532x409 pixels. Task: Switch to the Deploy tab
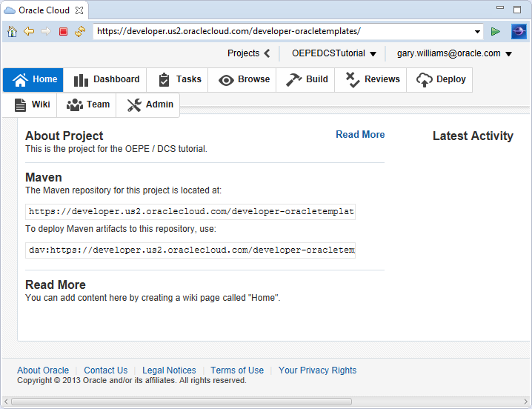click(439, 80)
